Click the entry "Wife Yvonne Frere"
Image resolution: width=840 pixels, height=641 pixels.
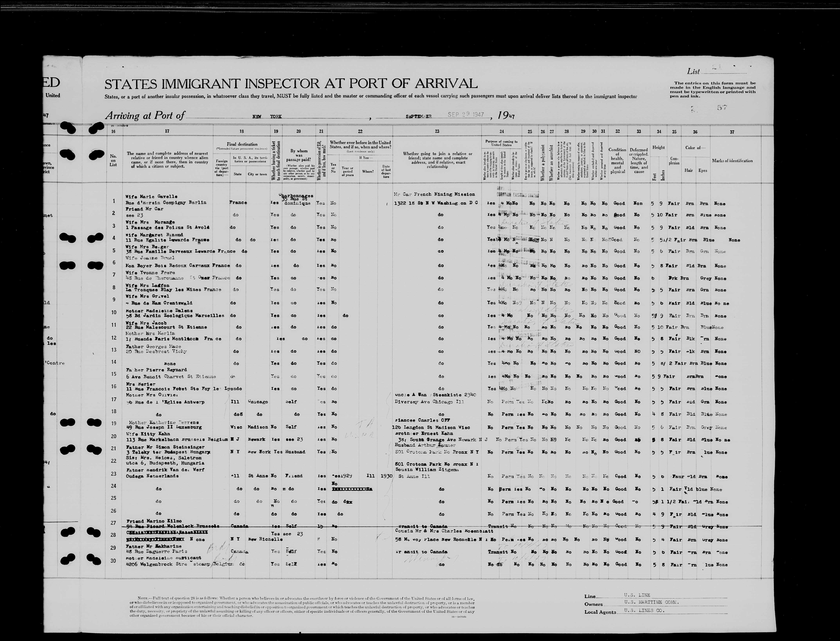pos(150,272)
